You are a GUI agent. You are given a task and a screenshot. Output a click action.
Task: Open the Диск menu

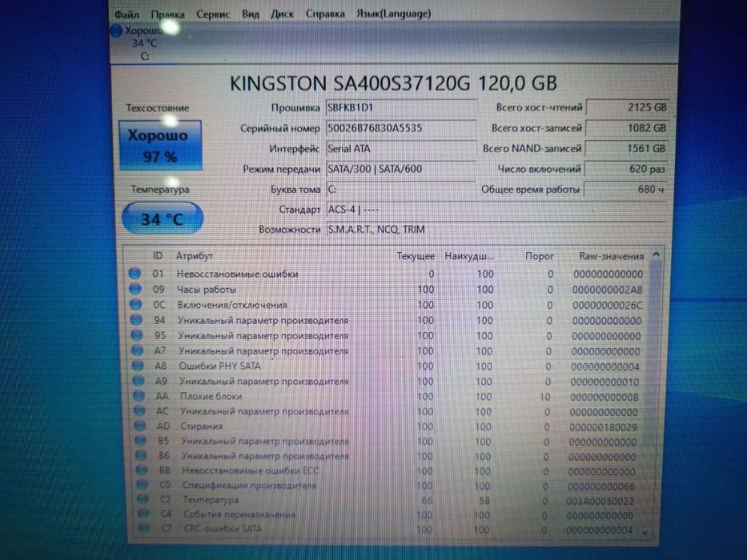(x=282, y=14)
